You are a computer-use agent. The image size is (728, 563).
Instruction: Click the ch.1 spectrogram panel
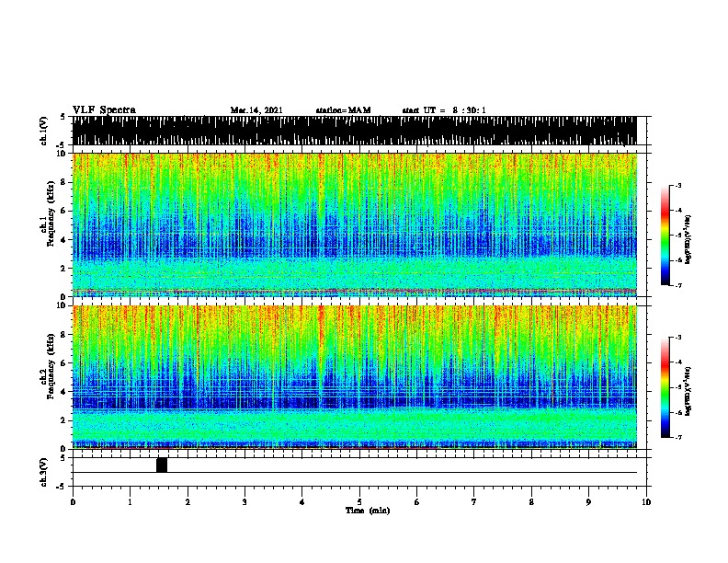coord(355,224)
